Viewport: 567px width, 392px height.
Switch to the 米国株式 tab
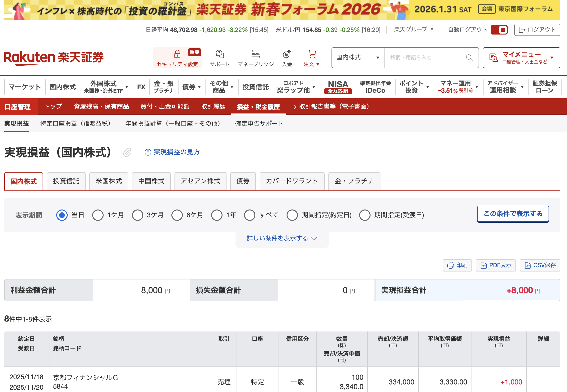pos(109,181)
